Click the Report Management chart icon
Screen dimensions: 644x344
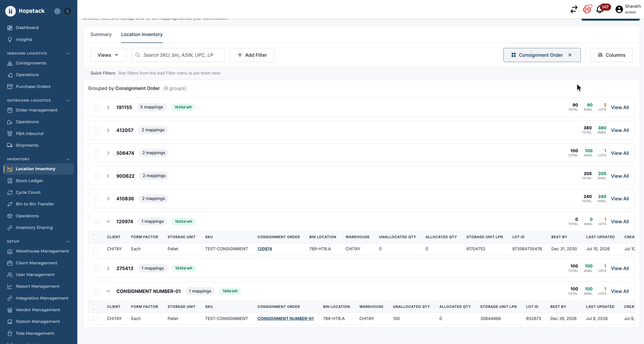click(10, 286)
